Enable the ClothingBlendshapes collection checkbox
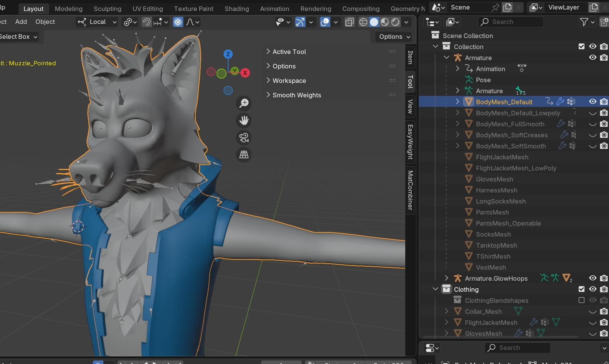 581,300
